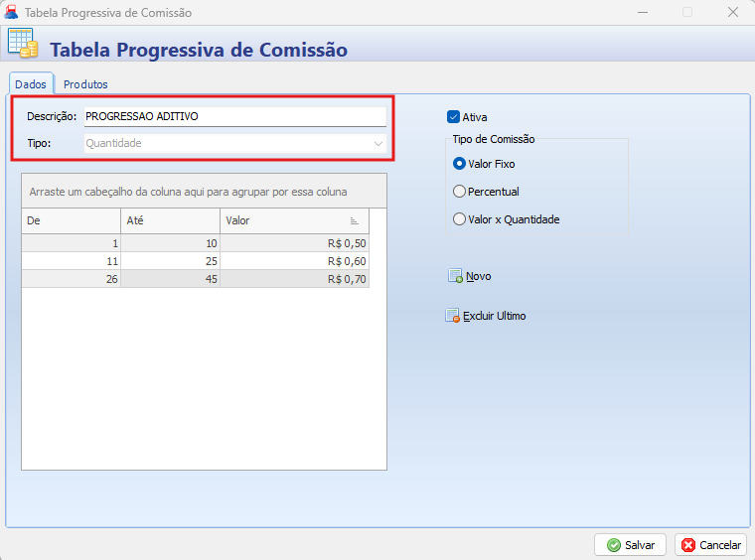Screen dimensions: 755x560
Task: Close the Tabela Progressiva de Comissão window
Action: click(732, 13)
